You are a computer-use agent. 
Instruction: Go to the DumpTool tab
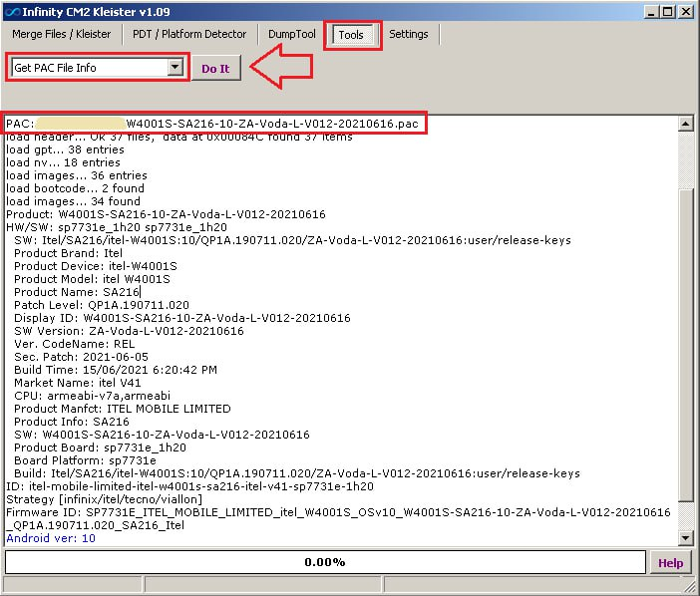coord(292,34)
